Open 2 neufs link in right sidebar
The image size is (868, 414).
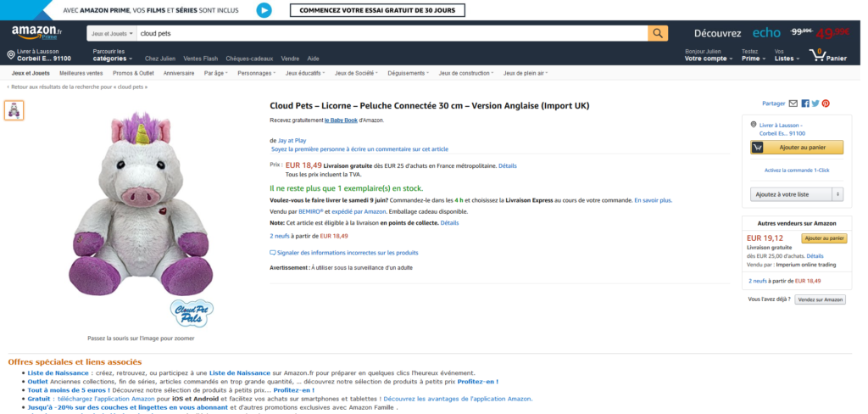(x=757, y=281)
